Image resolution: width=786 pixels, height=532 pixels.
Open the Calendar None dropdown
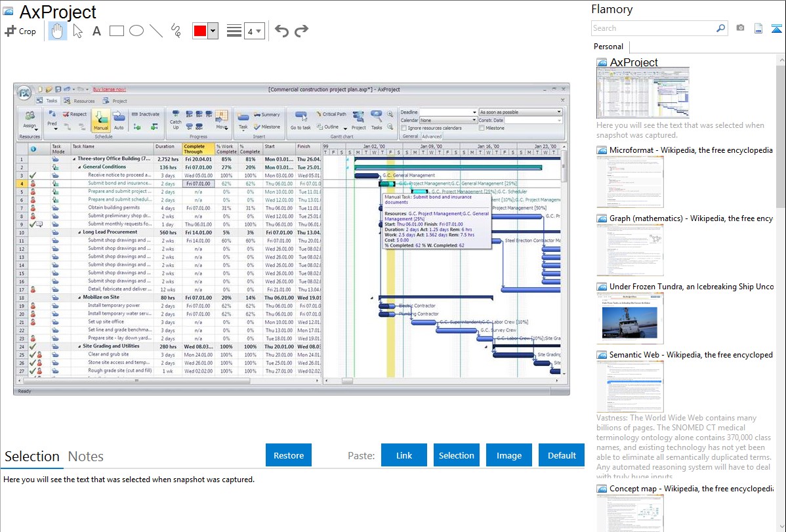coord(448,120)
